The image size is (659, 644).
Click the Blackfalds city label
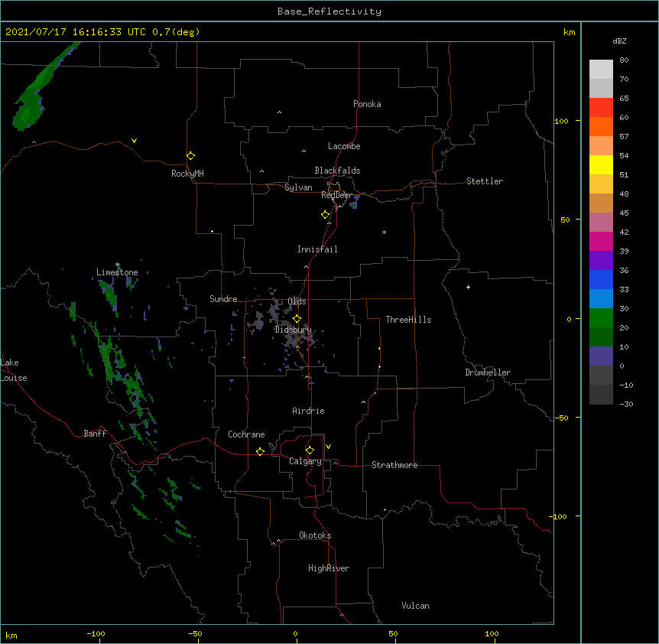click(337, 171)
